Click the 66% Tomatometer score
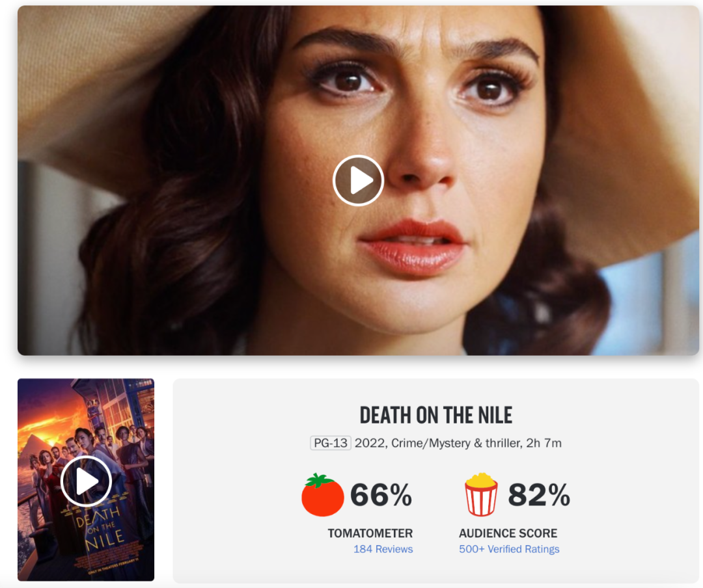The width and height of the screenshot is (703, 588). (x=381, y=495)
